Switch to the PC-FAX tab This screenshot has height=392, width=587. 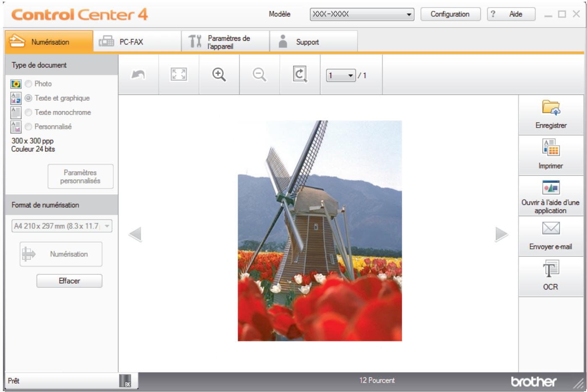pyautogui.click(x=137, y=42)
